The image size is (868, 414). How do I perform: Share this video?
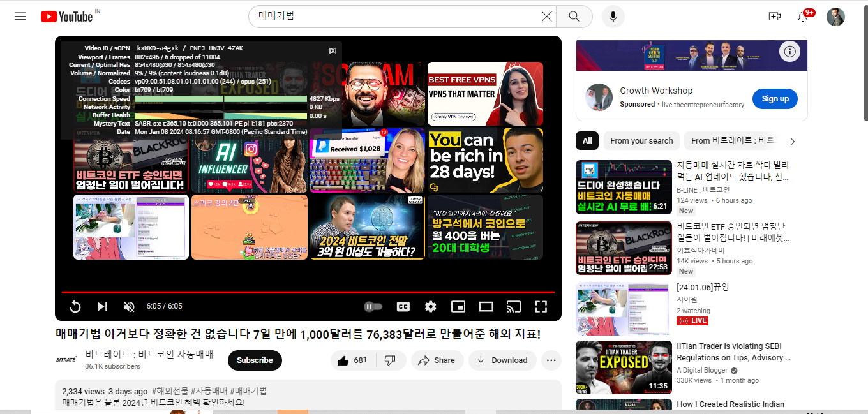pyautogui.click(x=437, y=360)
